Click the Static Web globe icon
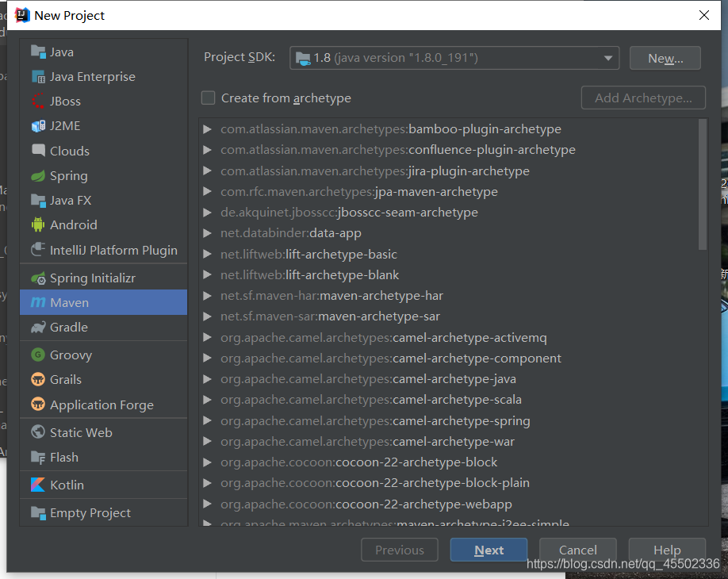728x579 pixels. (x=38, y=431)
